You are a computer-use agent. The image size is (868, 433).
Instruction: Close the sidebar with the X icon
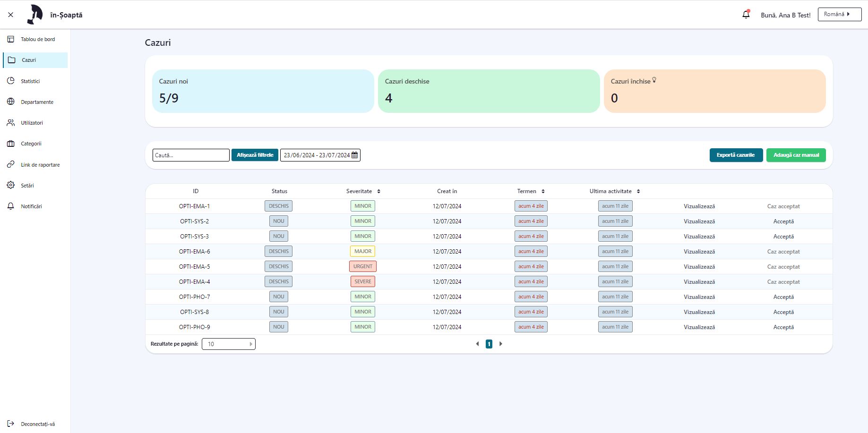point(11,15)
